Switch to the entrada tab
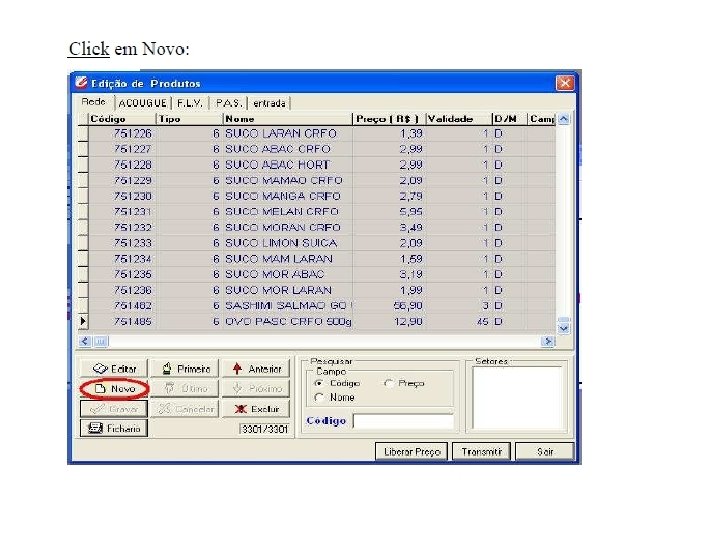720x540 pixels. coord(269,103)
